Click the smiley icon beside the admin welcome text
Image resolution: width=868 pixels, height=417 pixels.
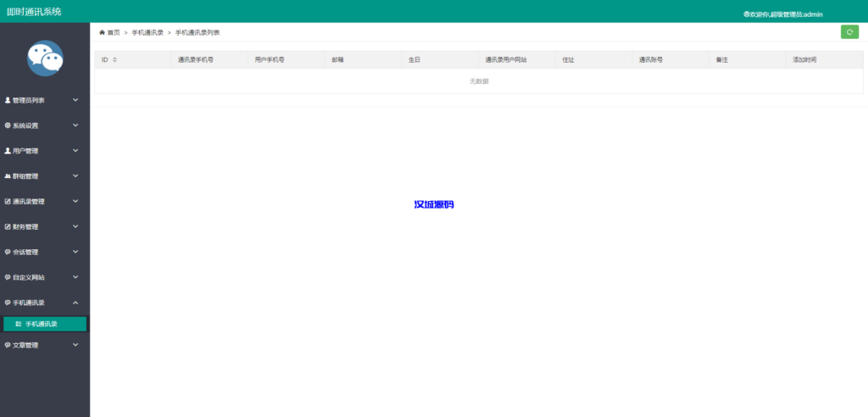coord(747,14)
